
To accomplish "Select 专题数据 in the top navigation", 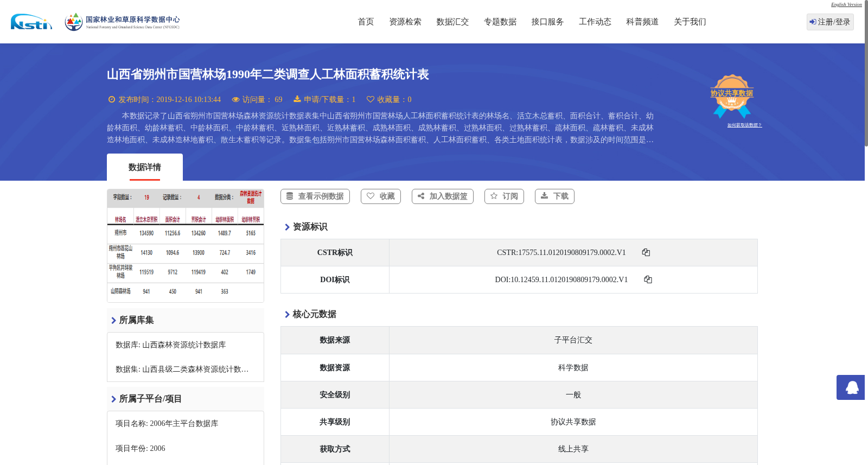I will (500, 22).
